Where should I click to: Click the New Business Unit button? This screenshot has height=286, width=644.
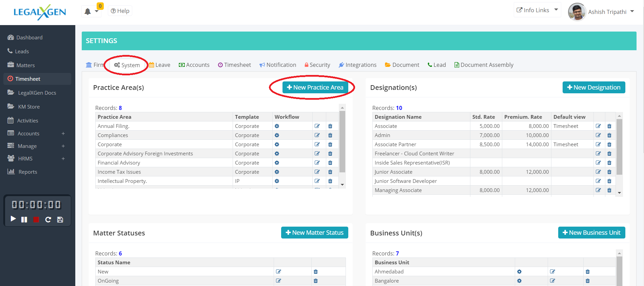591,233
